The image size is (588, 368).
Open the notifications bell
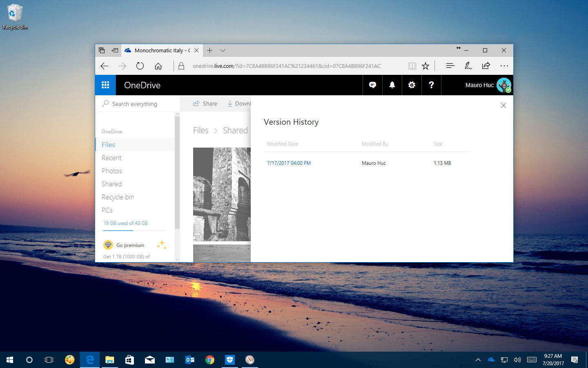pos(392,85)
